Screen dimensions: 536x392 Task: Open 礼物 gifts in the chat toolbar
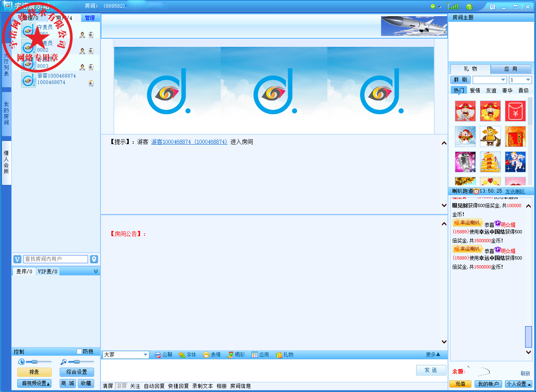(285, 355)
